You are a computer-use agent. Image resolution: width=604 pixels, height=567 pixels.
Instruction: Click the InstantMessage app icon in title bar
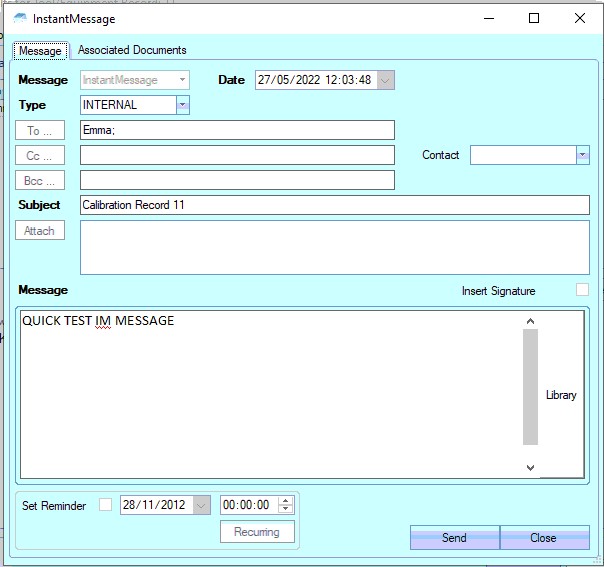click(x=20, y=19)
